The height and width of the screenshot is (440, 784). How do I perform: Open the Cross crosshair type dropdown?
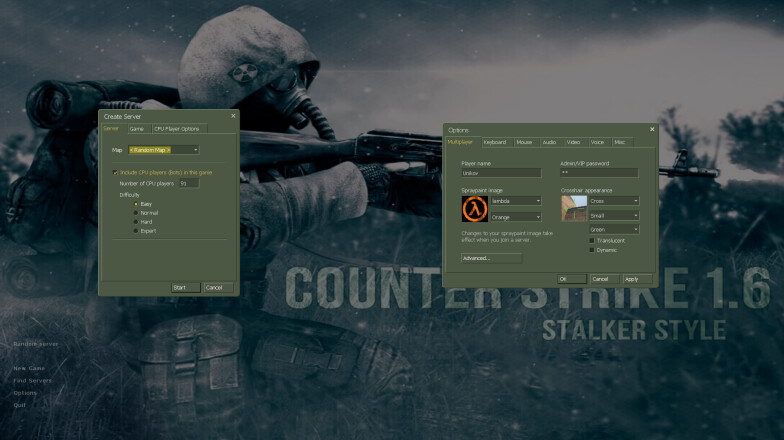coord(614,201)
